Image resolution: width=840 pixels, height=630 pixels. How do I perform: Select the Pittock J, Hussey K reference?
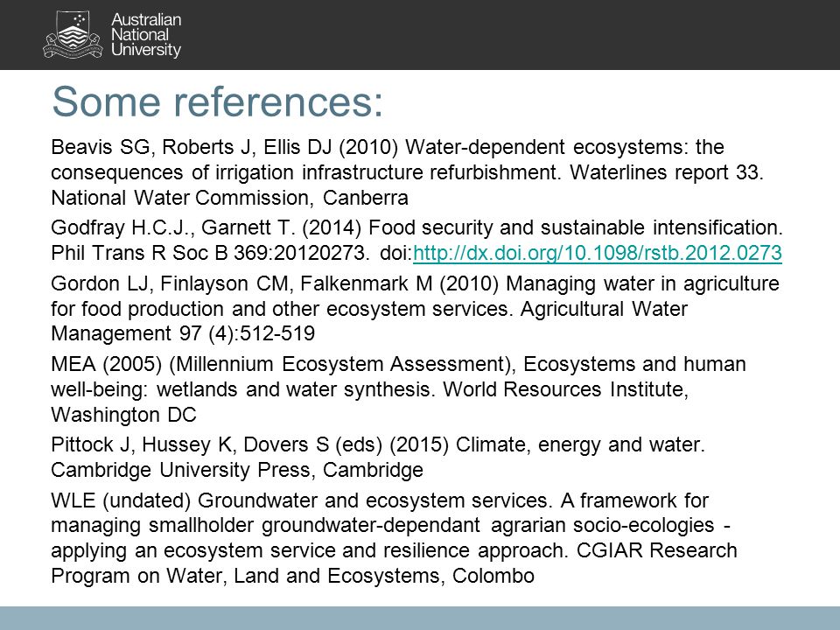(x=378, y=457)
